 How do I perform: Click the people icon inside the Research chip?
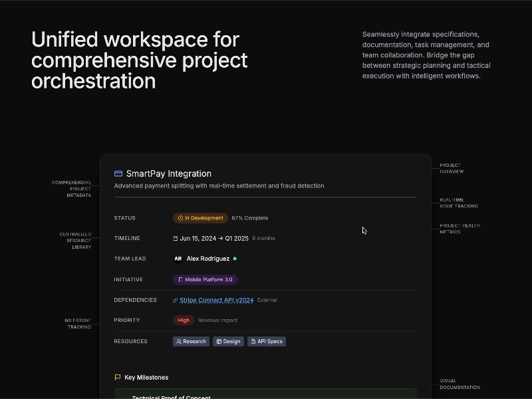pyautogui.click(x=178, y=341)
